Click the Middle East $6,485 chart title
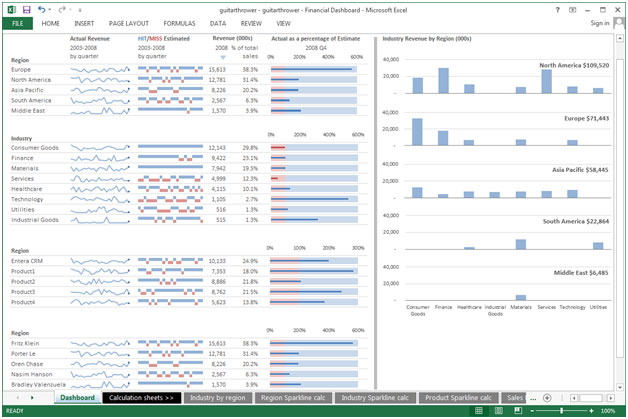 pyautogui.click(x=581, y=273)
